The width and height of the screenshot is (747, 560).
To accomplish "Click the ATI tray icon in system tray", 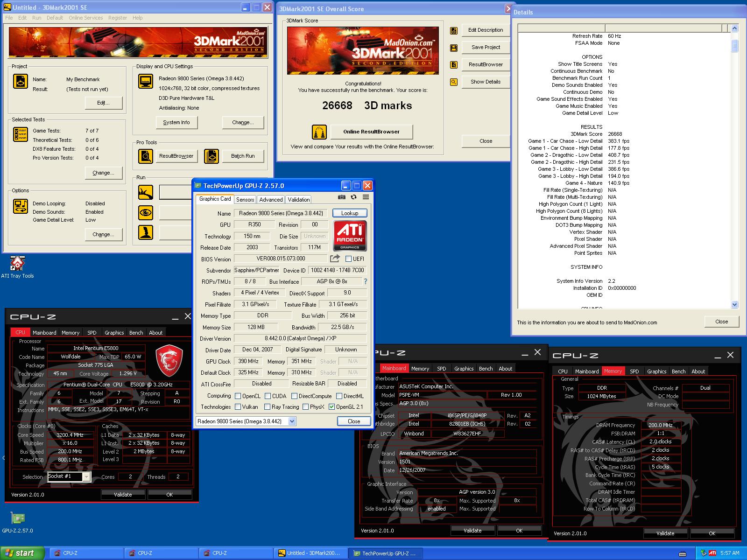I will (712, 553).
